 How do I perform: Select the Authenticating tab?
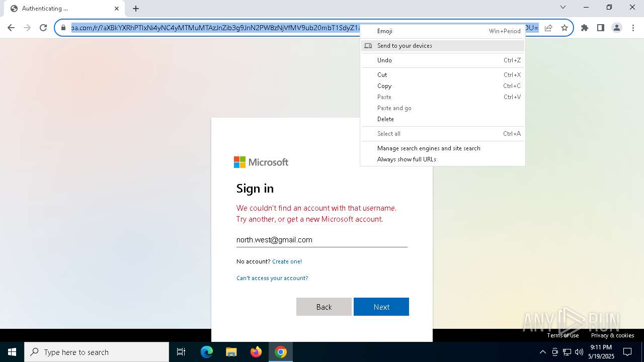coord(64,9)
